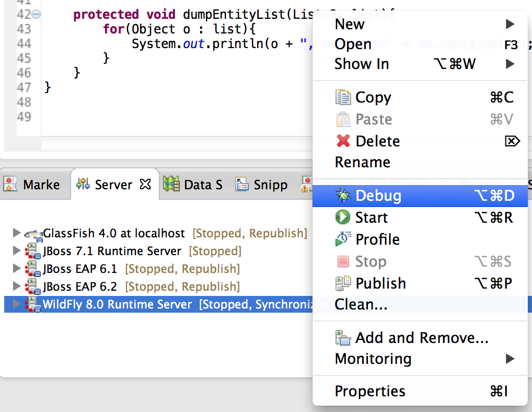The image size is (532, 412).
Task: Click the JBoss EAP 6.2 server icon
Action: click(x=33, y=287)
